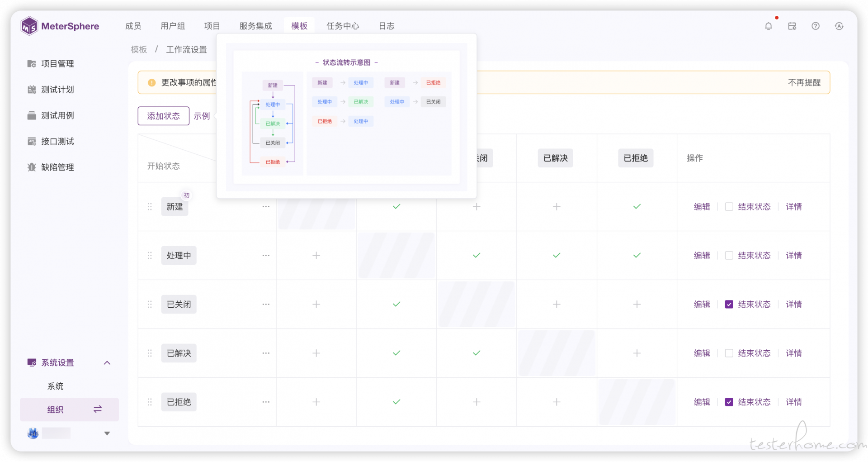
Task: Click the drag handle of the 已关闭 row
Action: coord(150,305)
